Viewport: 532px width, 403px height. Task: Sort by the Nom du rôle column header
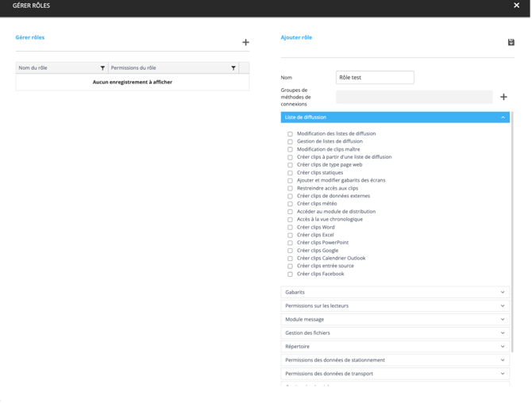pyautogui.click(x=33, y=67)
